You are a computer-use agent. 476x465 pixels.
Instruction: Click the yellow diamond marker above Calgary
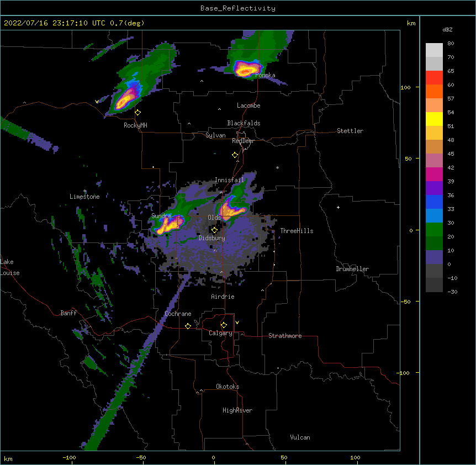224,325
